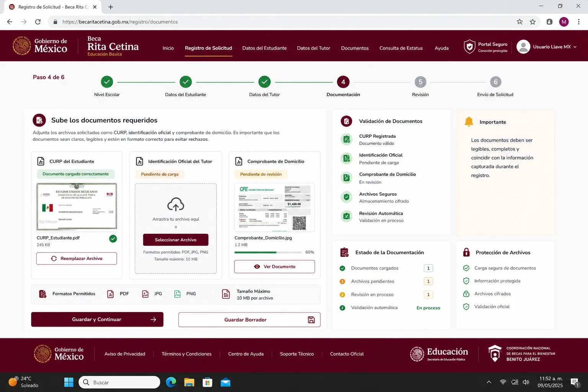
Task: Click Archivos cifrados lock icon
Action: [466, 294]
